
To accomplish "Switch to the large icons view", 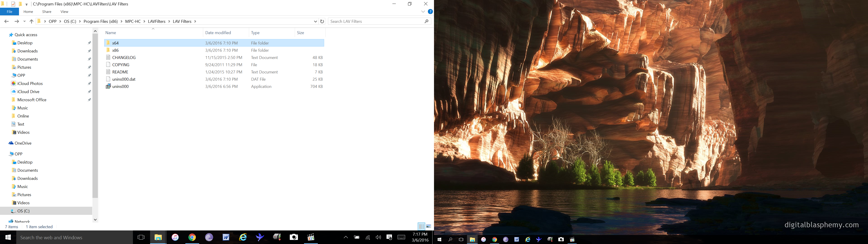I will (429, 226).
